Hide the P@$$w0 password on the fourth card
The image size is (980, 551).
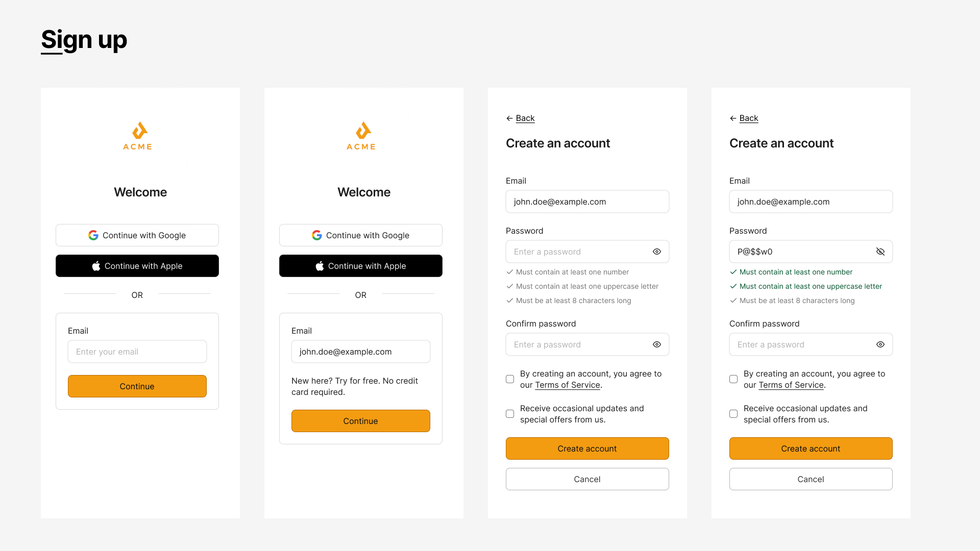(x=880, y=252)
